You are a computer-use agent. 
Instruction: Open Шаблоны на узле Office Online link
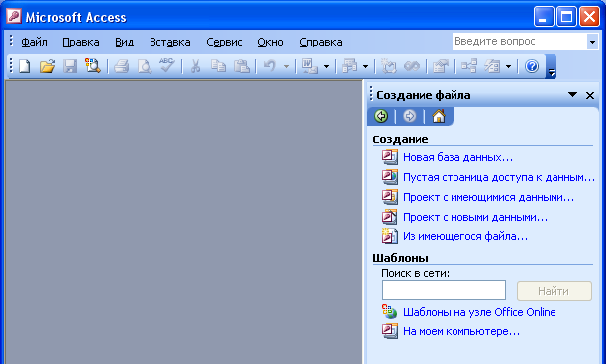click(x=479, y=312)
